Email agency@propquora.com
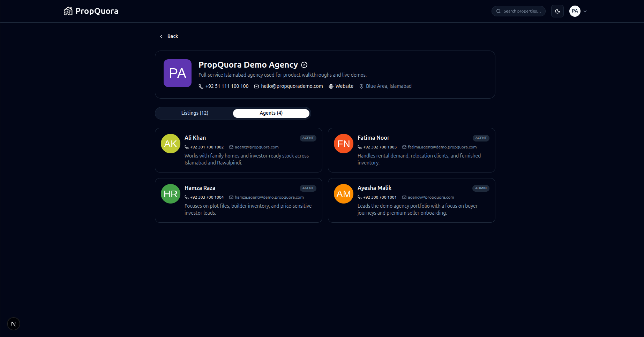 click(431, 197)
